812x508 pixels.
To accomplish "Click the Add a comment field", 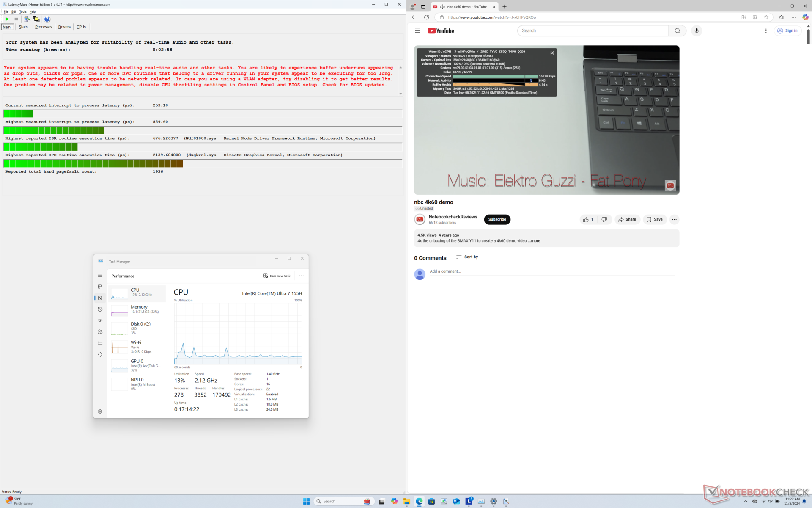I will pos(552,271).
